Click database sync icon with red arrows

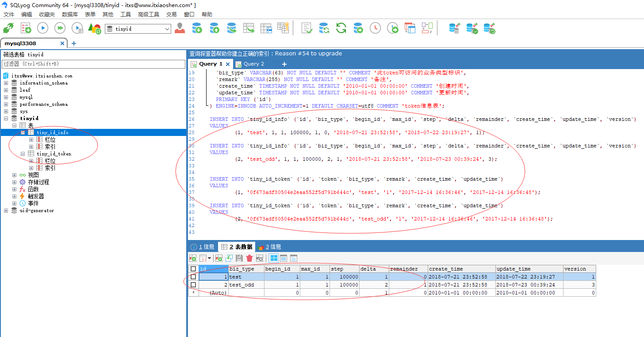[x=455, y=28]
